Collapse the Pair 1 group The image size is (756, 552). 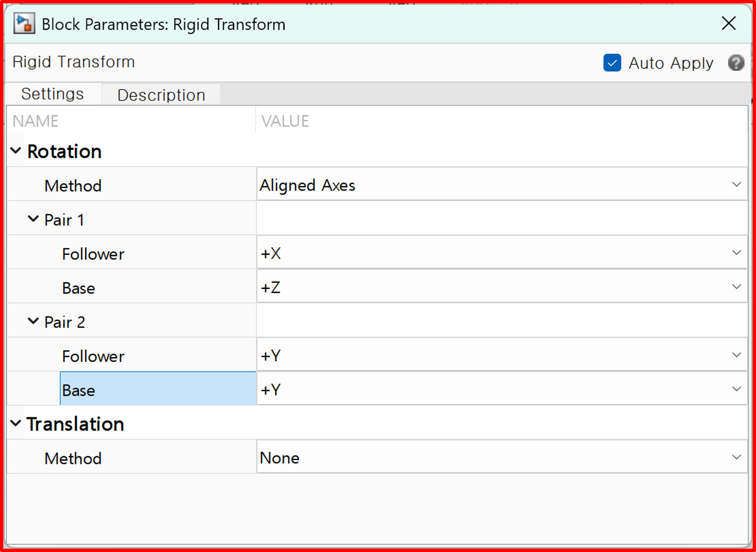[33, 219]
